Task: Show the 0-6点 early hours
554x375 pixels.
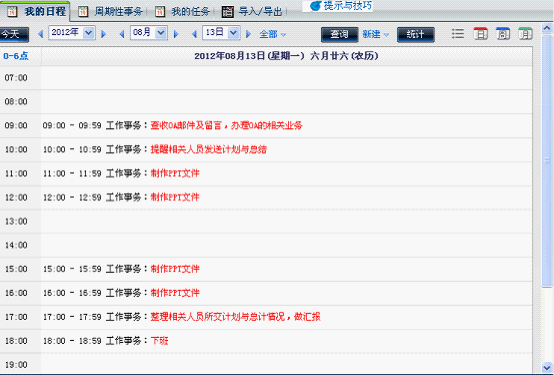Action: click(16, 56)
